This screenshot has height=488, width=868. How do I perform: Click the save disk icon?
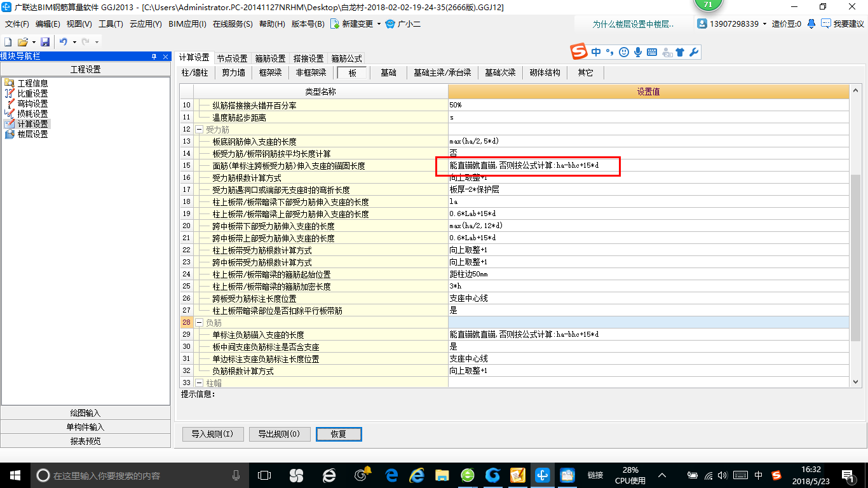click(x=45, y=42)
